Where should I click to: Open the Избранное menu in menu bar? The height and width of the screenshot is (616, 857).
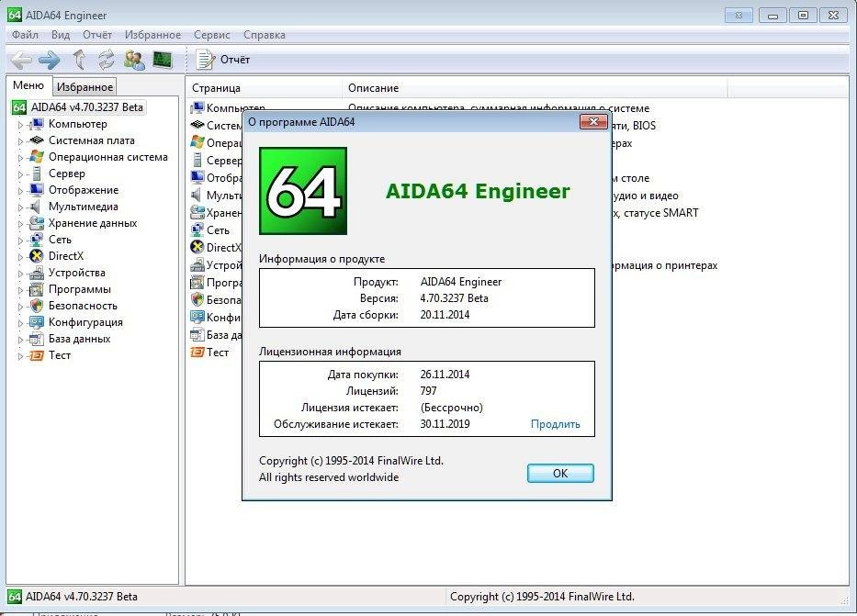click(x=152, y=35)
